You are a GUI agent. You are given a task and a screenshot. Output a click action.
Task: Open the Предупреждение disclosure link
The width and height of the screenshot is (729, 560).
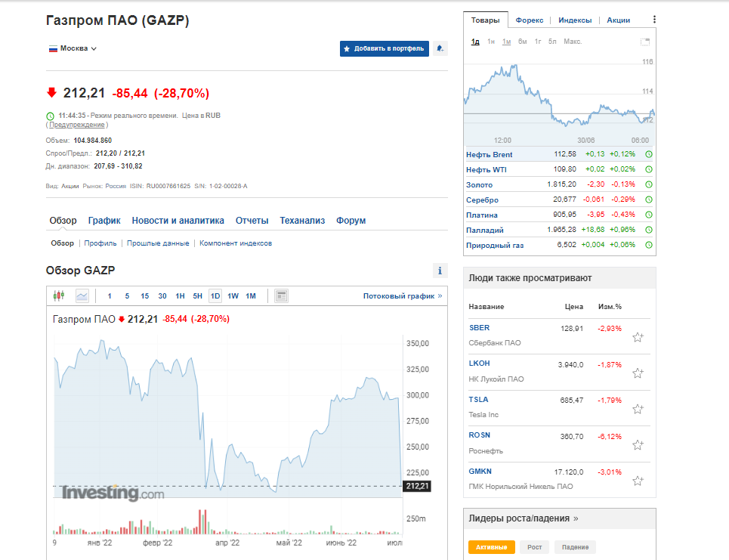click(78, 125)
